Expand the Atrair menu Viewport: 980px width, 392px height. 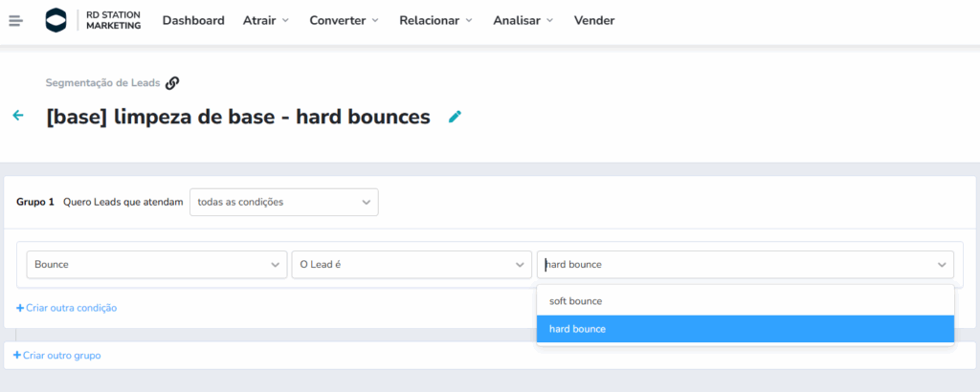[266, 20]
